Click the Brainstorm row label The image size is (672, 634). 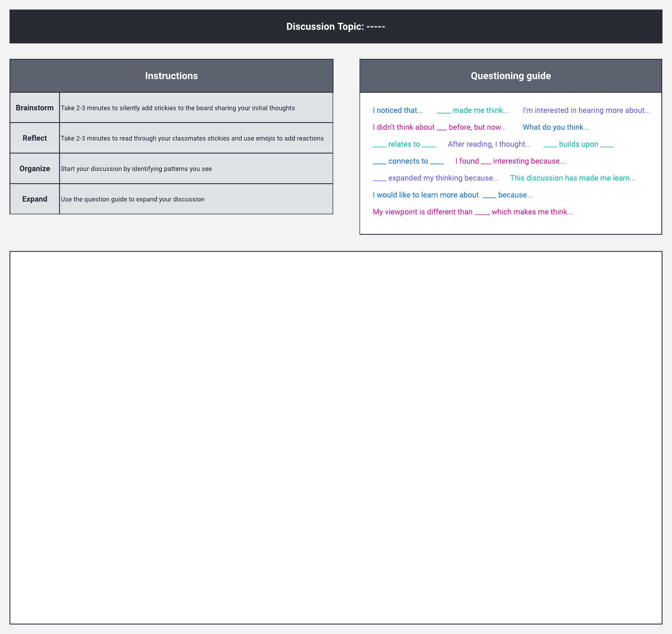[x=35, y=108]
